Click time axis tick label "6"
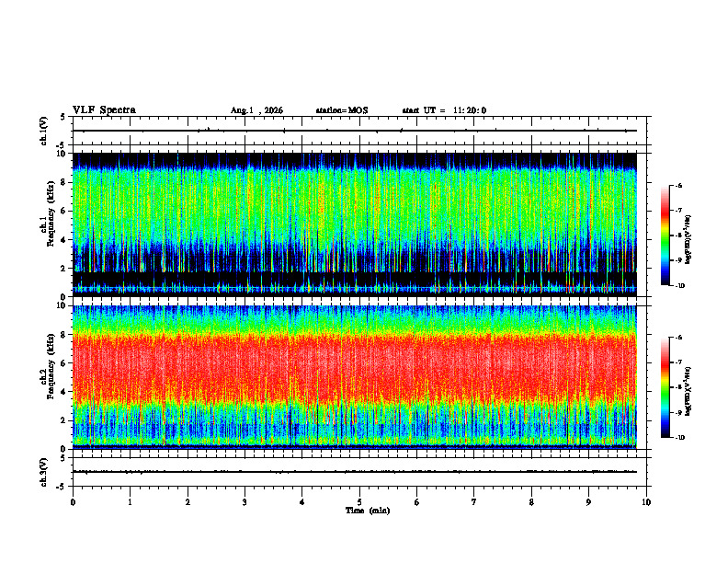 click(x=417, y=502)
